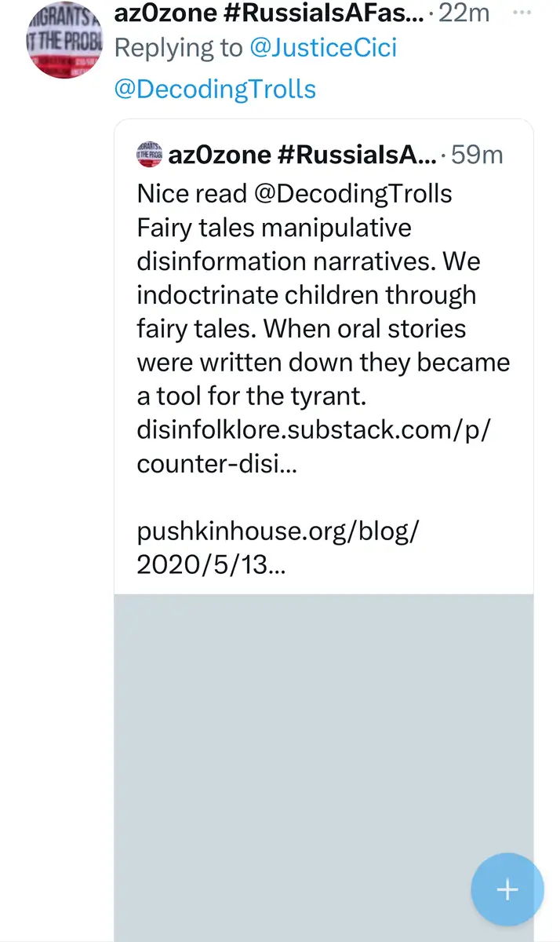Tap the blue compose plus button
Screen dimensions: 560x942
[507, 889]
